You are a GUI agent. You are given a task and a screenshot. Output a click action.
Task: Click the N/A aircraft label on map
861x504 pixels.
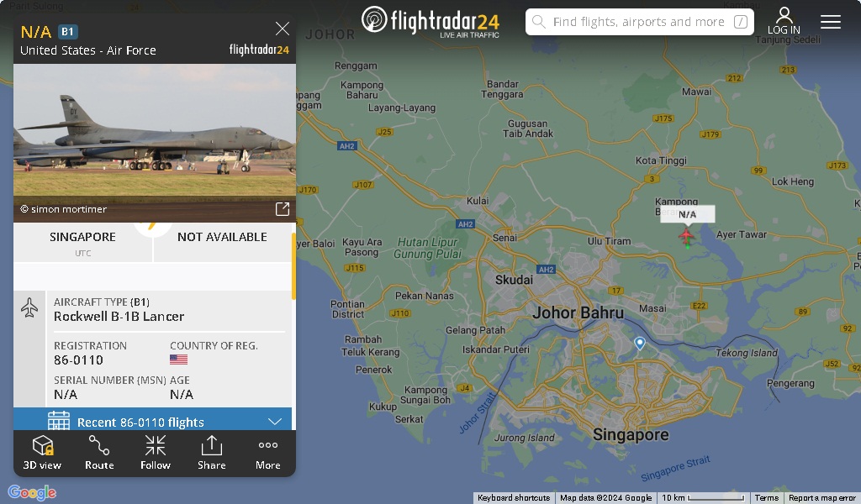pyautogui.click(x=688, y=214)
